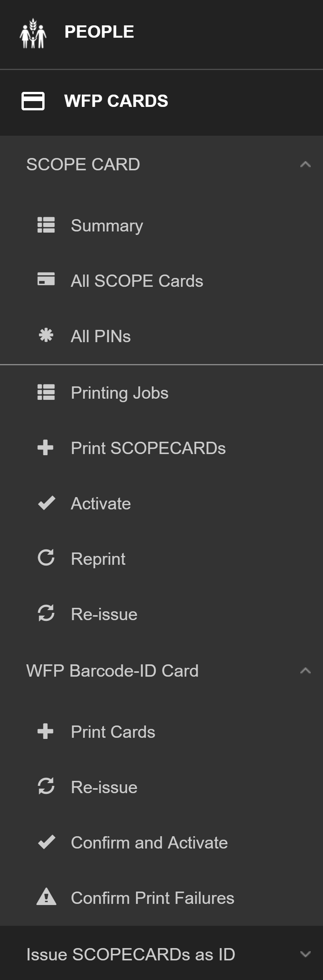The image size is (323, 980).
Task: Collapse the WFP Barcode-ID Card chevron
Action: 305,671
